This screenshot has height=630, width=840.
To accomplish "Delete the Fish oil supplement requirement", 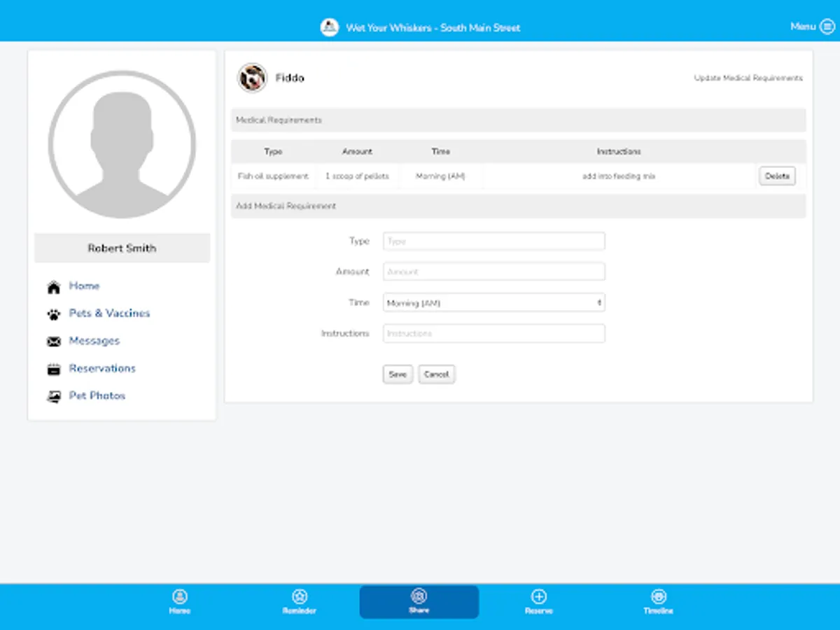I will click(777, 176).
